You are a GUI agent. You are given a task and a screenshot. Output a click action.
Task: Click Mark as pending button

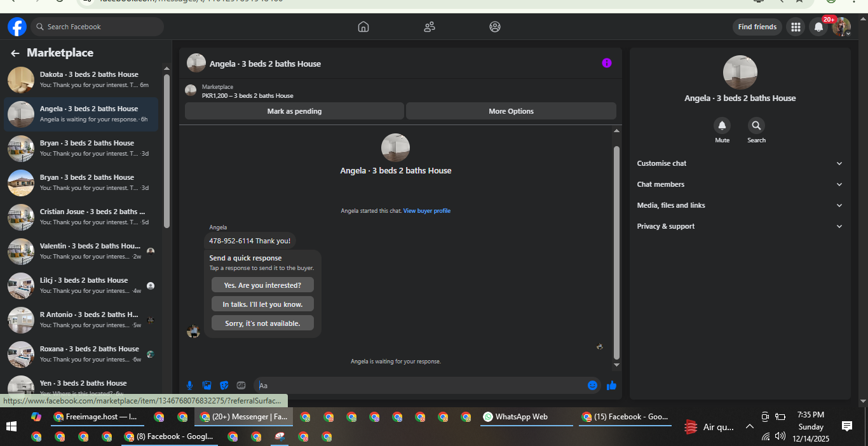(294, 111)
